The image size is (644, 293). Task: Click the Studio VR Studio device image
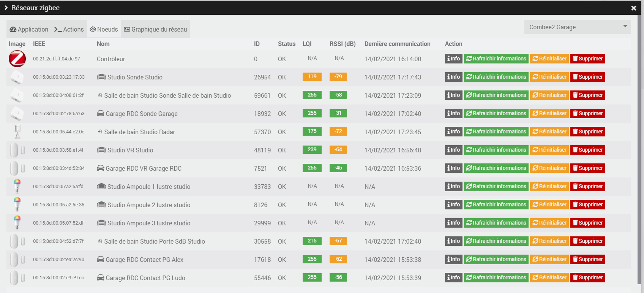pyautogui.click(x=17, y=150)
